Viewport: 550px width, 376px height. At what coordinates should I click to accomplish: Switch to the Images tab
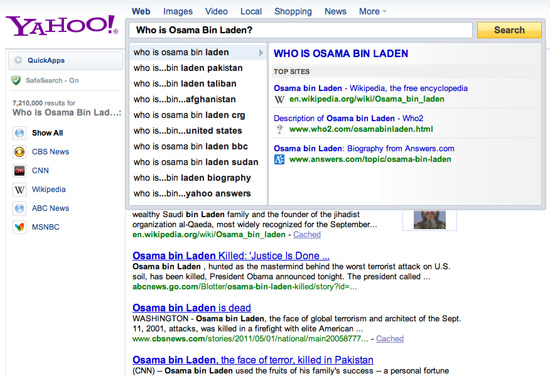click(x=178, y=12)
